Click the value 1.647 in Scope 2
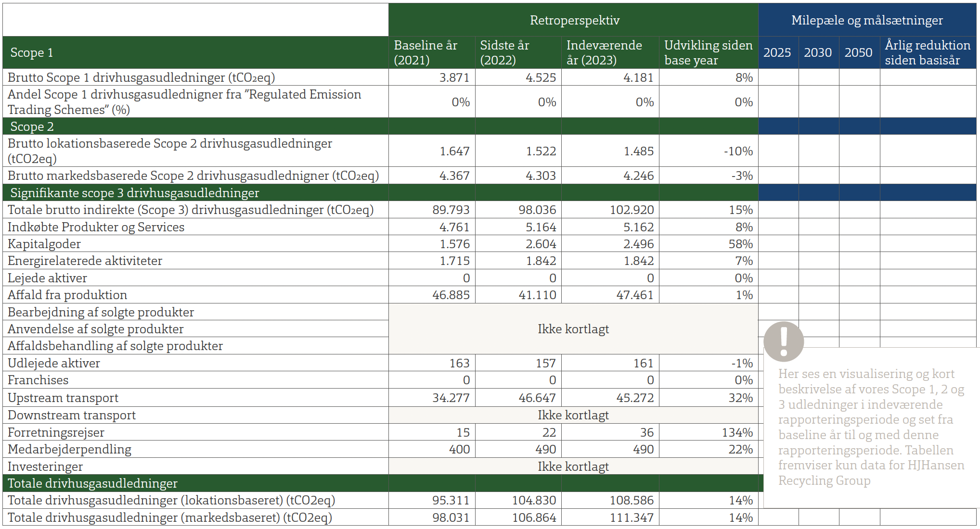The image size is (980, 529). click(x=454, y=151)
